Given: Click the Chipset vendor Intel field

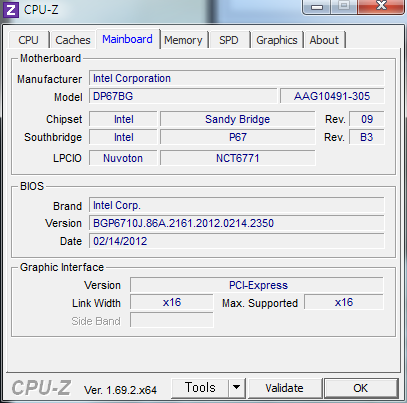Looking at the screenshot, I should (x=123, y=119).
